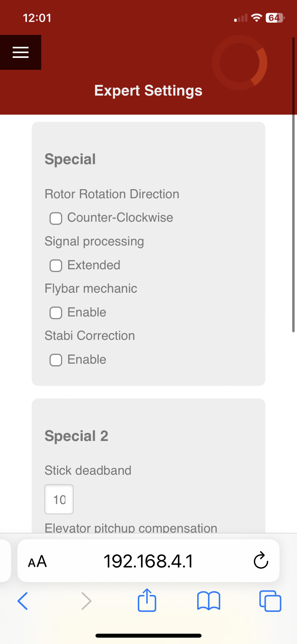Tap the 192.168.4.1 address bar
297x644 pixels.
pos(148,561)
